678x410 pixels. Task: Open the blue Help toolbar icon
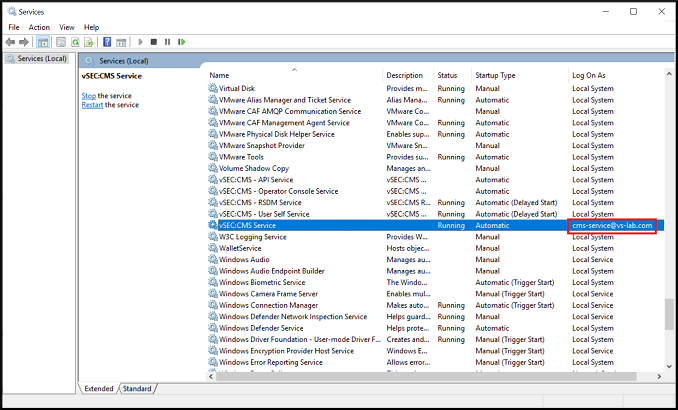pyautogui.click(x=107, y=42)
